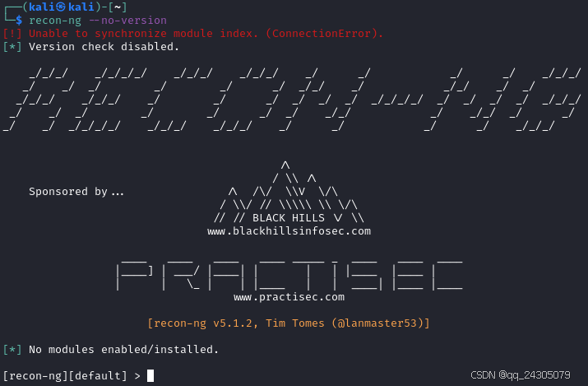The width and height of the screenshot is (588, 386).
Task: Click the red exclamation error marker
Action: (x=12, y=34)
